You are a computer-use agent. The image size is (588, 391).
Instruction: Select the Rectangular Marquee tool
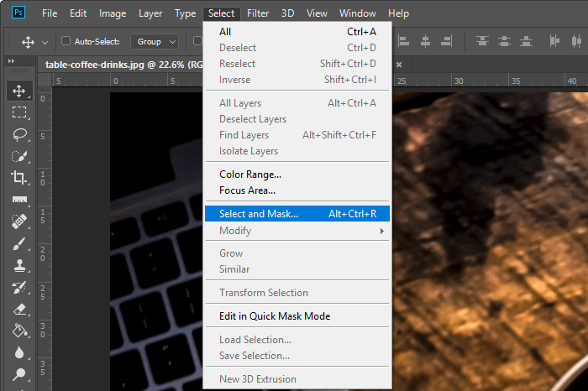pos(19,112)
